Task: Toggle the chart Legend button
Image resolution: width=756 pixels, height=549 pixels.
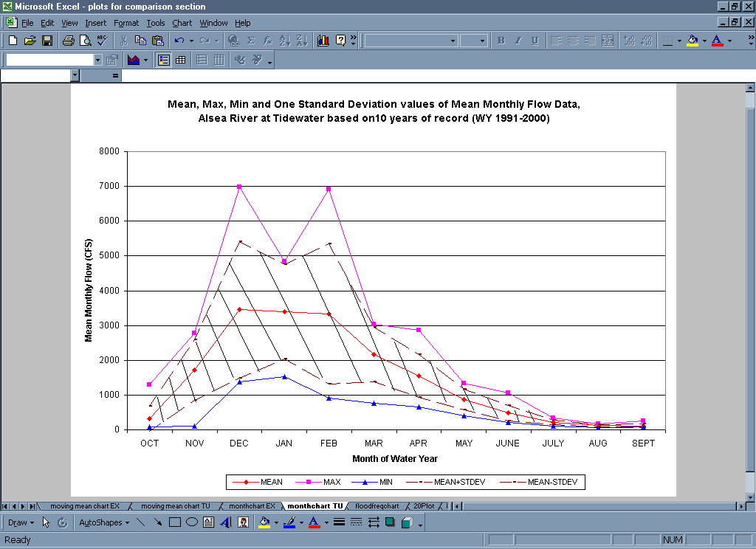Action: coord(163,60)
